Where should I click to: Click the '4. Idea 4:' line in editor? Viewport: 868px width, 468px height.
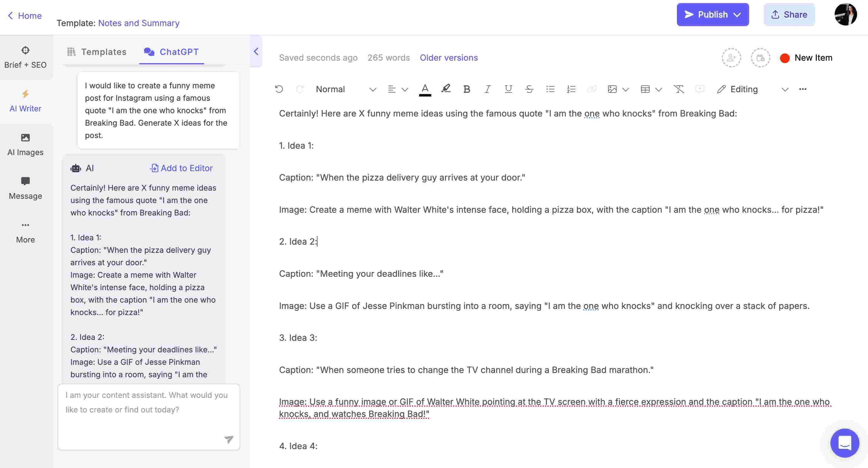tap(298, 446)
